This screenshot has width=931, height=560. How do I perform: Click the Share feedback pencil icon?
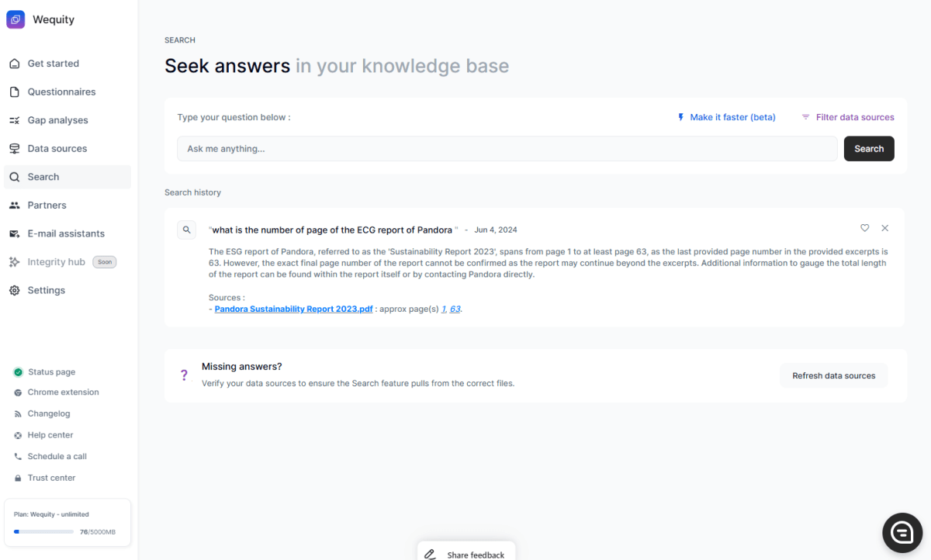pos(430,555)
